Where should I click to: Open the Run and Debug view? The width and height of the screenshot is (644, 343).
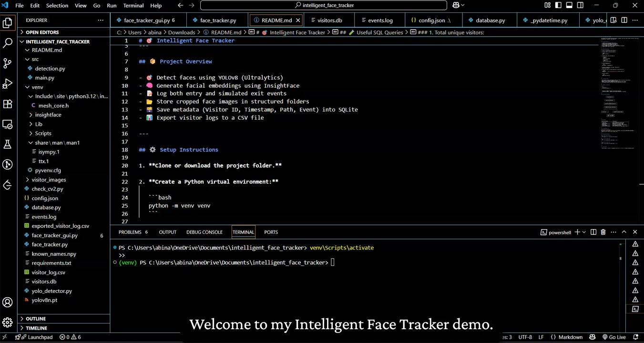point(8,84)
